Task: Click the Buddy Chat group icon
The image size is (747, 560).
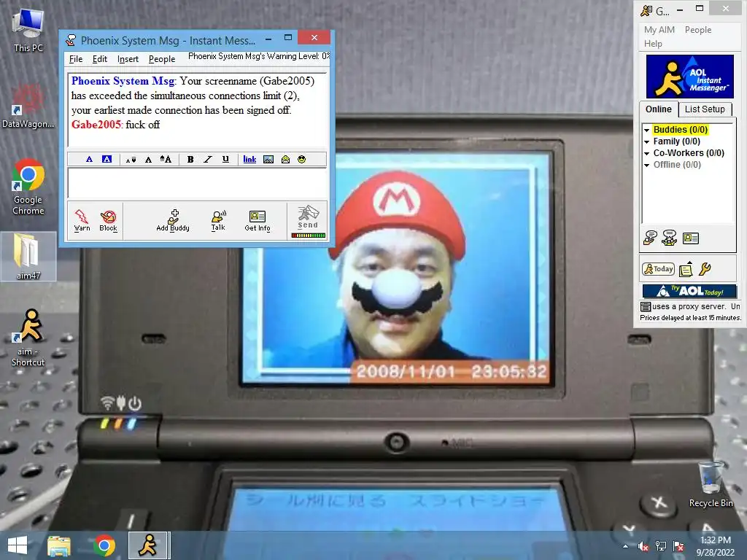Action: (x=670, y=238)
